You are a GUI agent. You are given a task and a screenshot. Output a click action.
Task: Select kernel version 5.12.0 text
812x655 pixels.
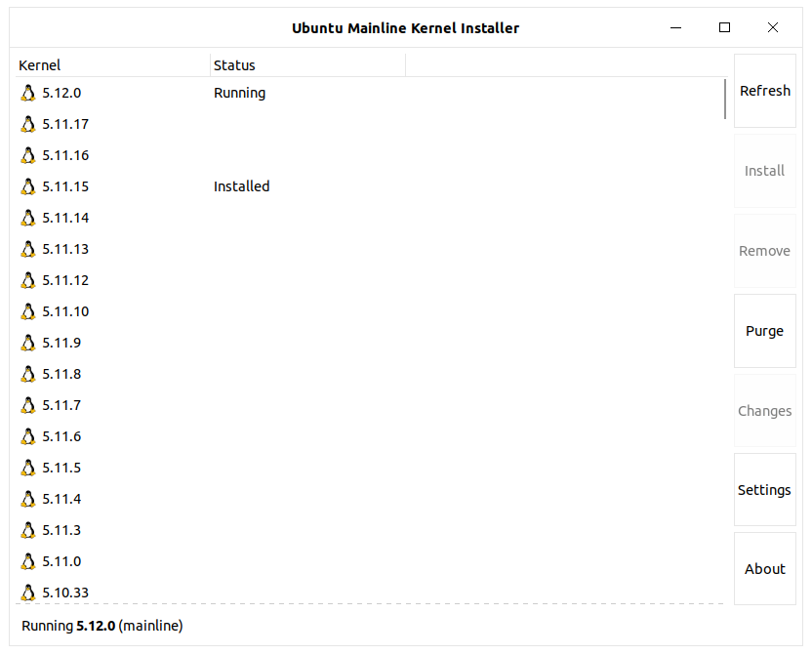pos(61,93)
